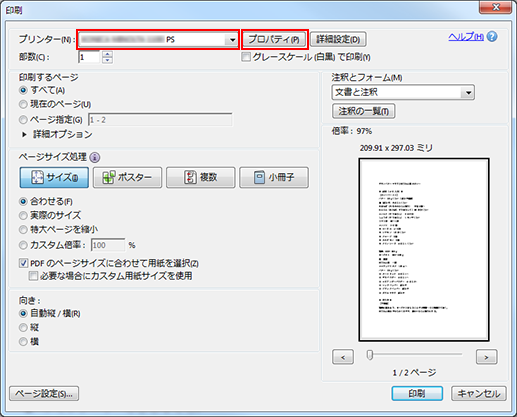Select ページ指定 radio button
The width and height of the screenshot is (517, 417).
click(23, 119)
